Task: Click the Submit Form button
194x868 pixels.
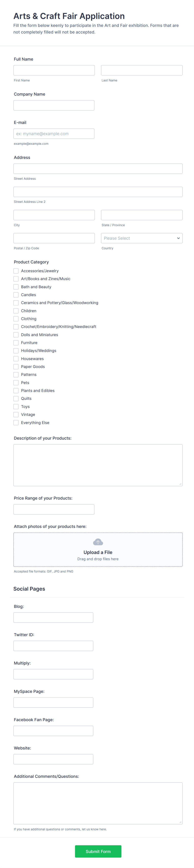Action: pos(98,852)
